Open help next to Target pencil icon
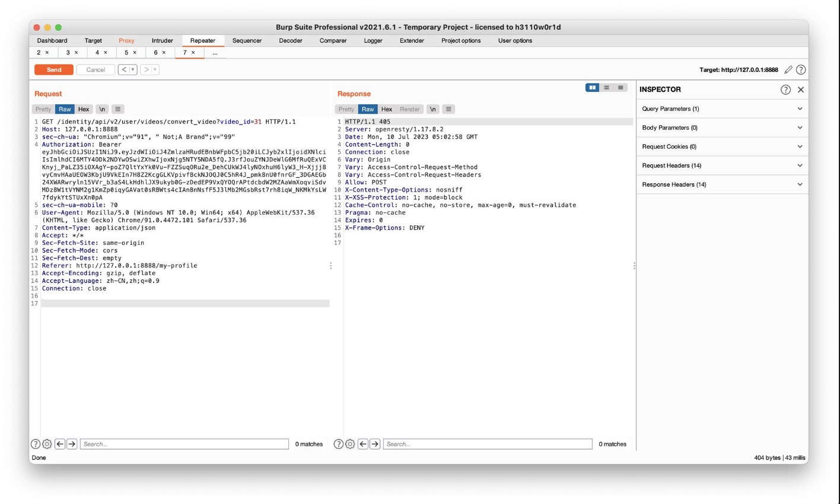 click(801, 70)
